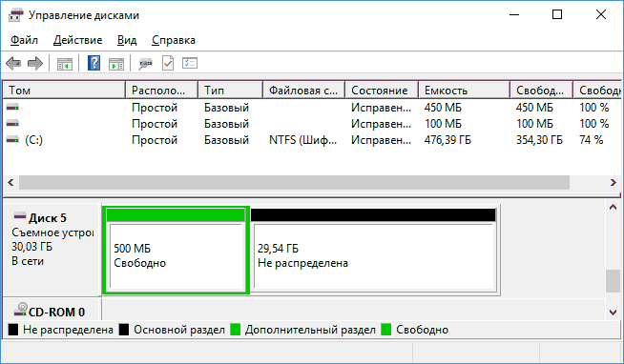The width and height of the screenshot is (624, 364).
Task: Click the properties checkmark document icon
Action: (x=168, y=63)
